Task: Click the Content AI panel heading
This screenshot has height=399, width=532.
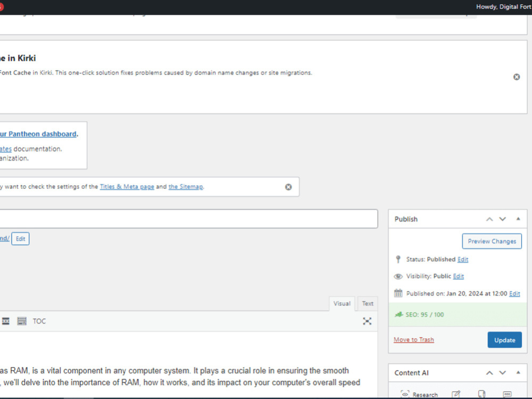Action: pyautogui.click(x=411, y=372)
